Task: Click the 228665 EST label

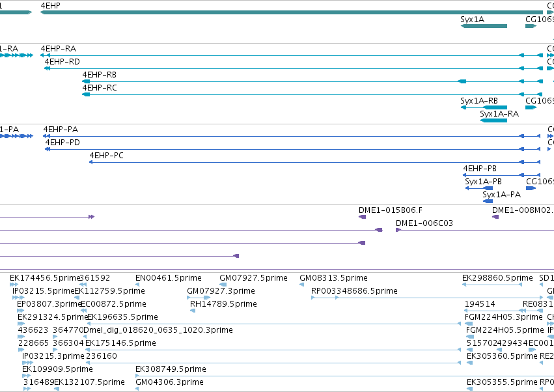Action: (33, 343)
